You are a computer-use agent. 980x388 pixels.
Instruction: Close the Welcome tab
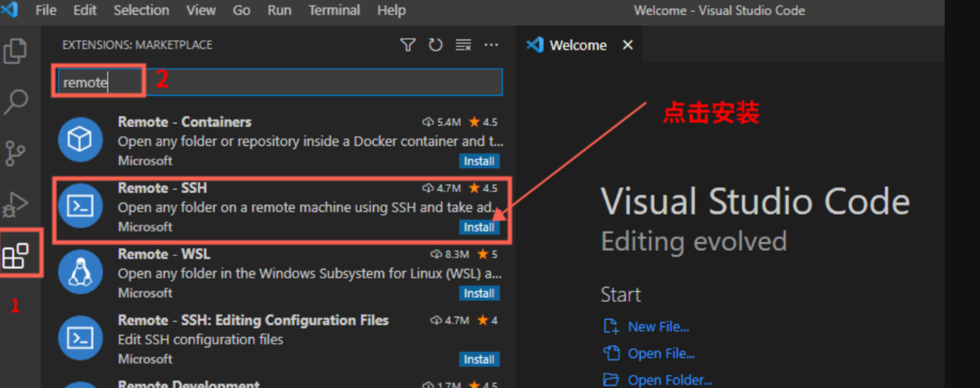[x=628, y=45]
